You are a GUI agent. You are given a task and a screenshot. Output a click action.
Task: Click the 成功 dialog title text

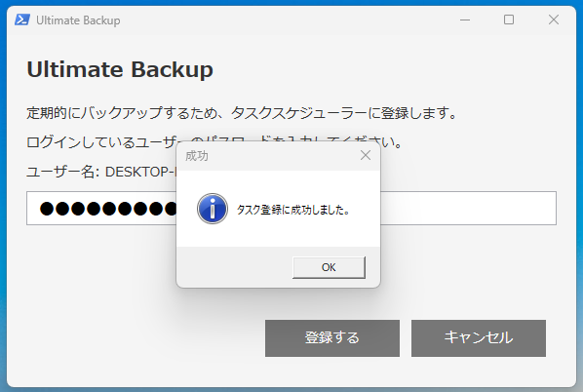click(197, 156)
